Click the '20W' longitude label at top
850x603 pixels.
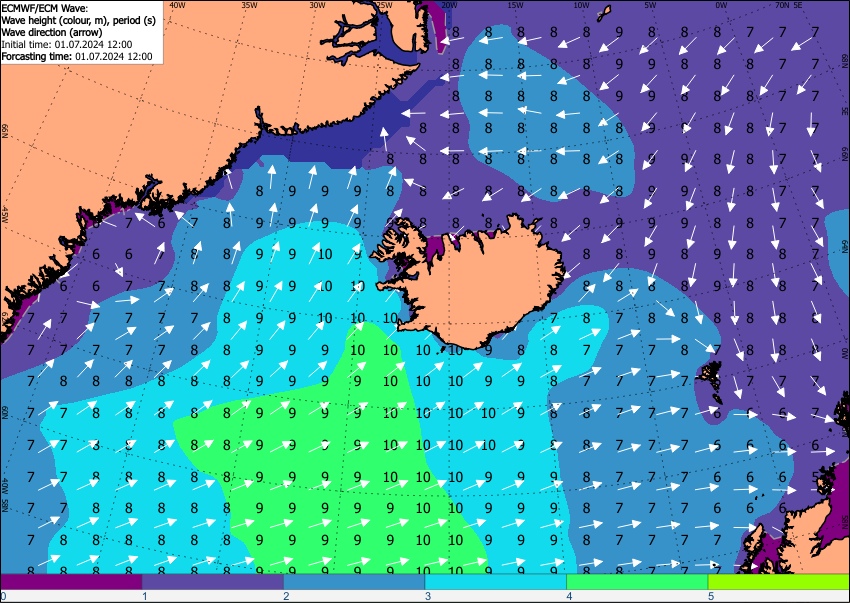click(x=449, y=5)
